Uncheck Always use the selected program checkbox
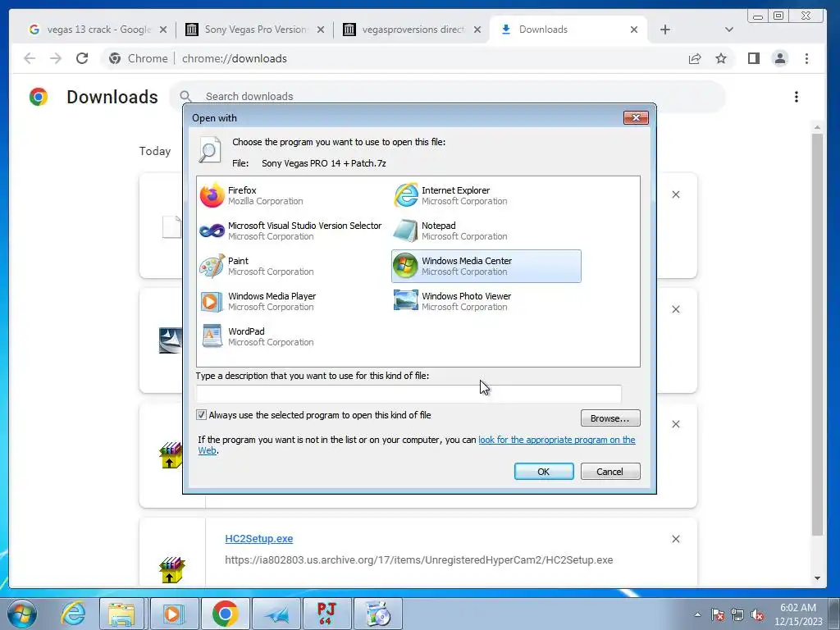Screen dimensions: 840x630 tap(202, 414)
